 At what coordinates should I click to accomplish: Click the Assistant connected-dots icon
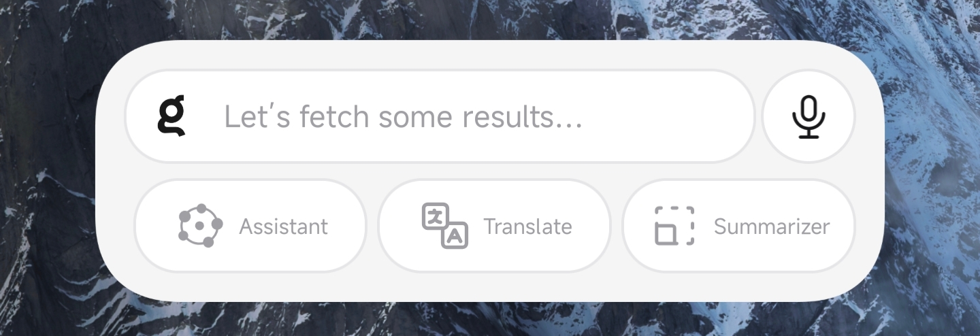[x=200, y=226]
